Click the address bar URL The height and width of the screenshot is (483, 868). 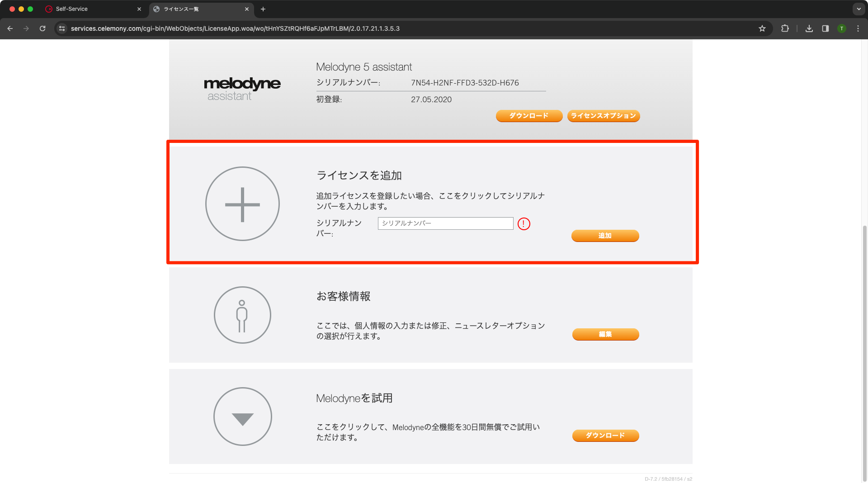point(235,28)
